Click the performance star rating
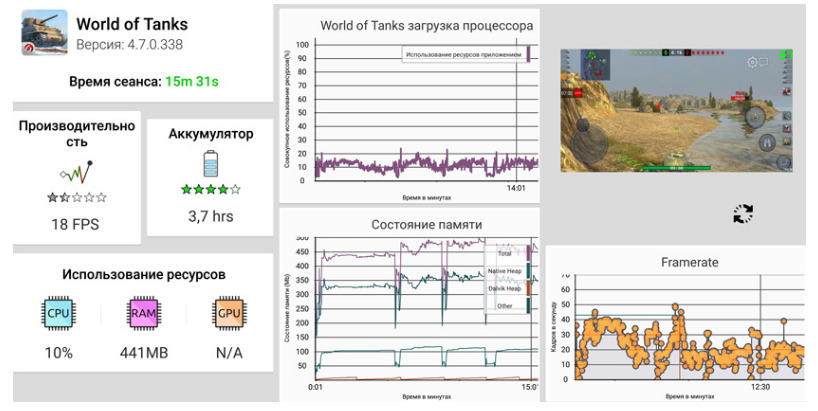Screen dimensions: 818x411 click(75, 198)
